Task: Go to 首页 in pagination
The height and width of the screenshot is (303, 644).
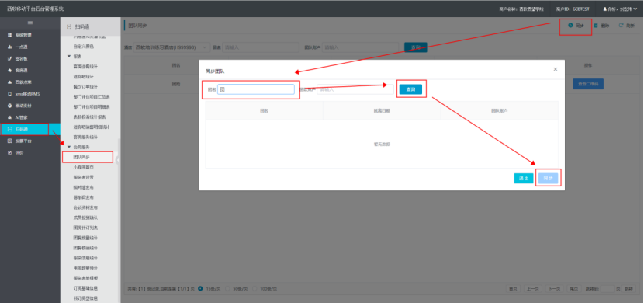Action: tap(513, 288)
